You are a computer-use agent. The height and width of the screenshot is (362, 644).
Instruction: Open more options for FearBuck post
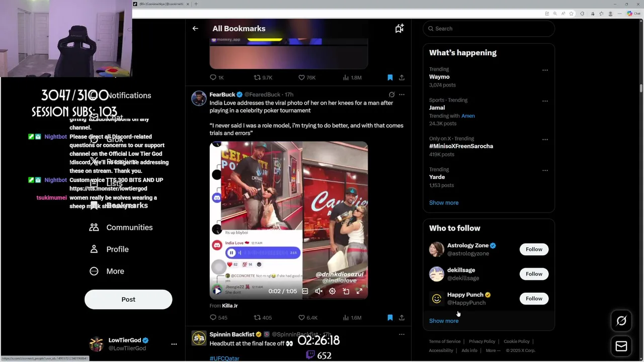pyautogui.click(x=401, y=95)
